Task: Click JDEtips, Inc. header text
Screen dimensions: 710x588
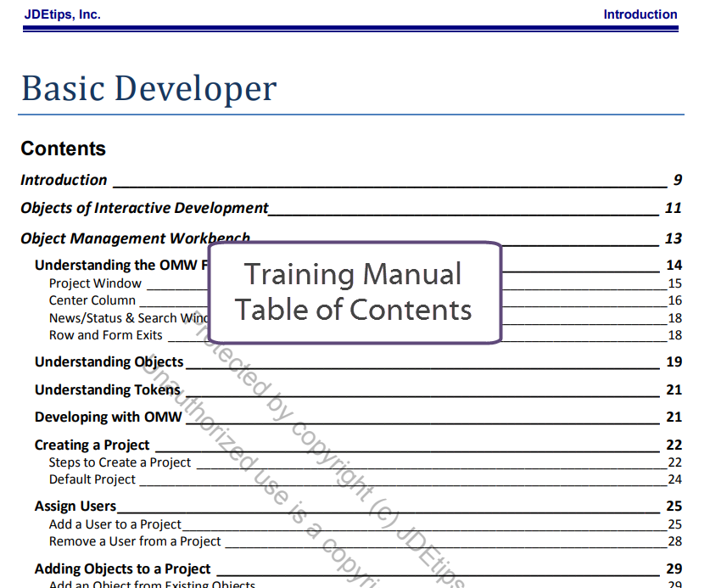Action: pyautogui.click(x=63, y=14)
